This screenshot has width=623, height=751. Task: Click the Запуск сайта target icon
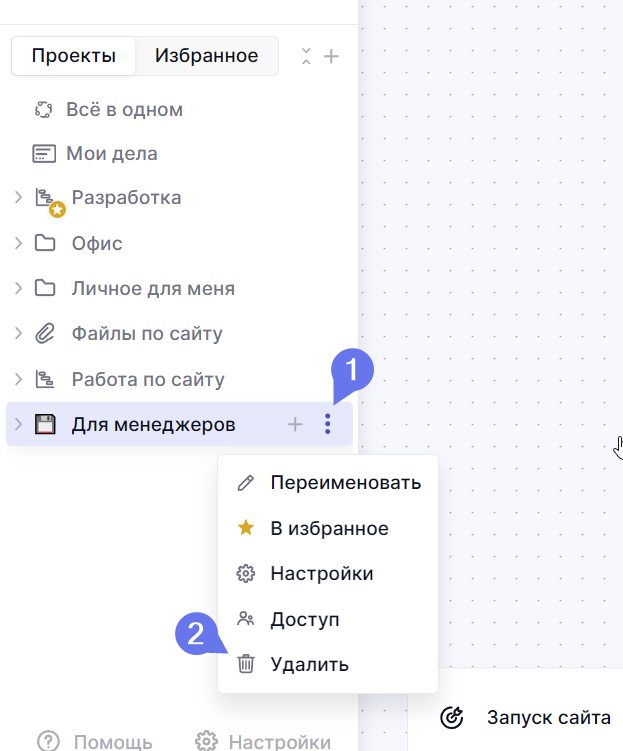click(x=452, y=717)
